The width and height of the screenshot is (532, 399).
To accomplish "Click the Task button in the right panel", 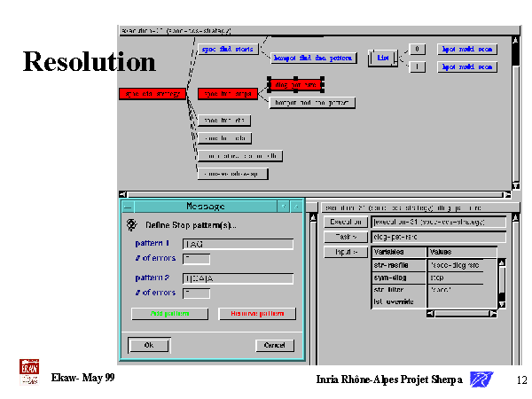I will [345, 237].
